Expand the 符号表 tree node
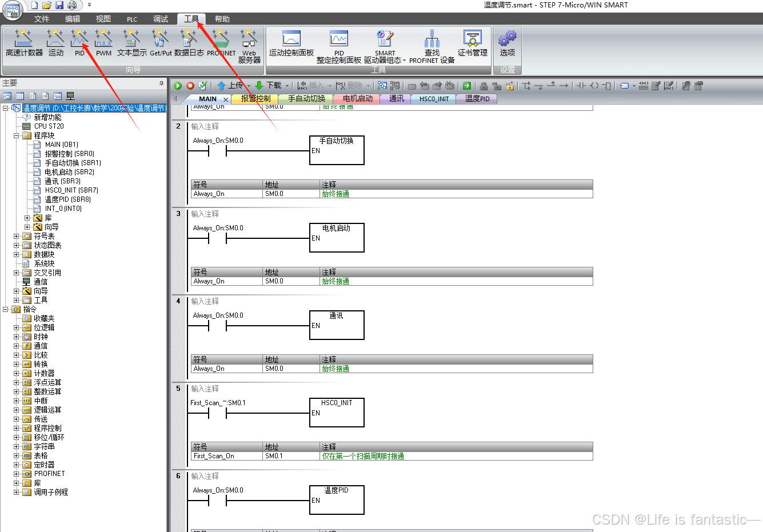Viewport: 763px width, 532px height. 17,236
